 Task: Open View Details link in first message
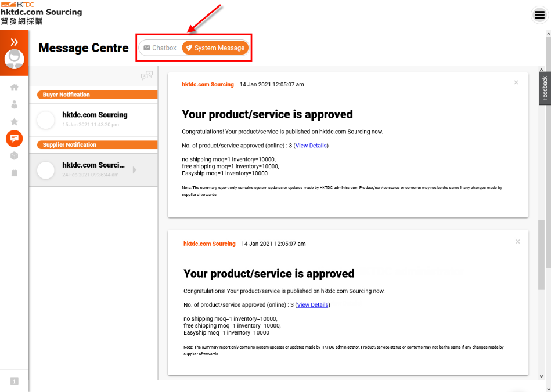pos(311,146)
